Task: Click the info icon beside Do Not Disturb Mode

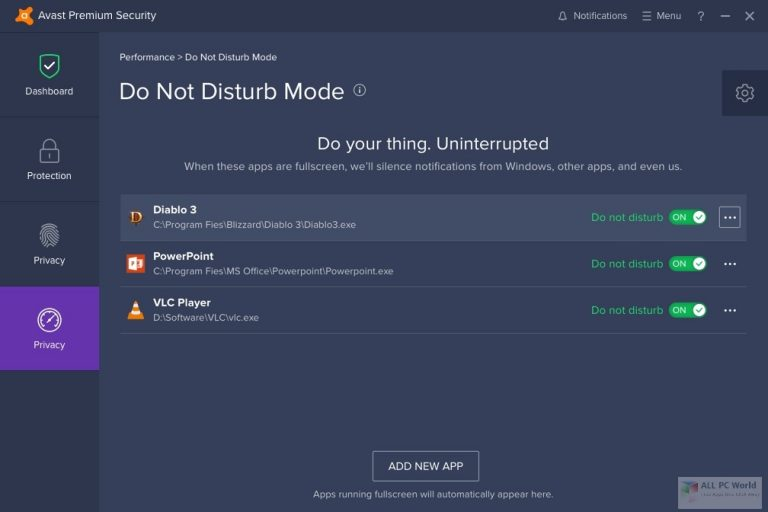Action: [360, 90]
